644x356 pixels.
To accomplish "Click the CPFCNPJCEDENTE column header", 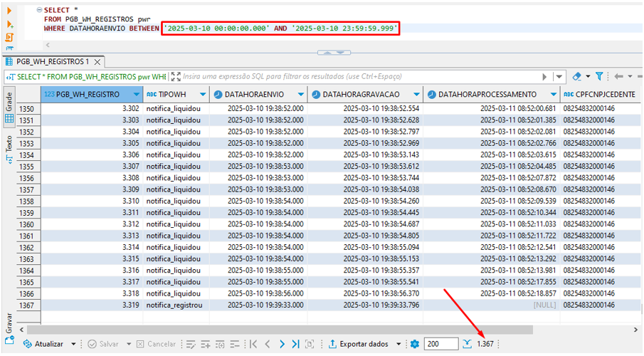I will (x=601, y=95).
